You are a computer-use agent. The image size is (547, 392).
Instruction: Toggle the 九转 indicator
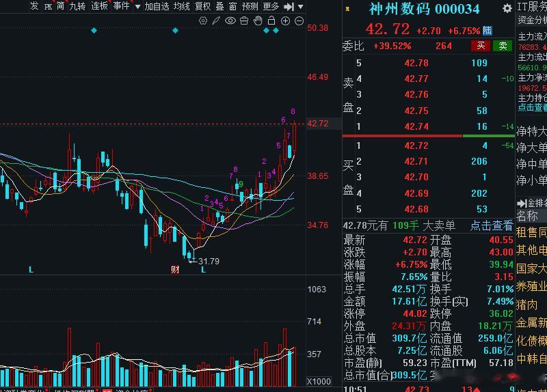(77, 6)
